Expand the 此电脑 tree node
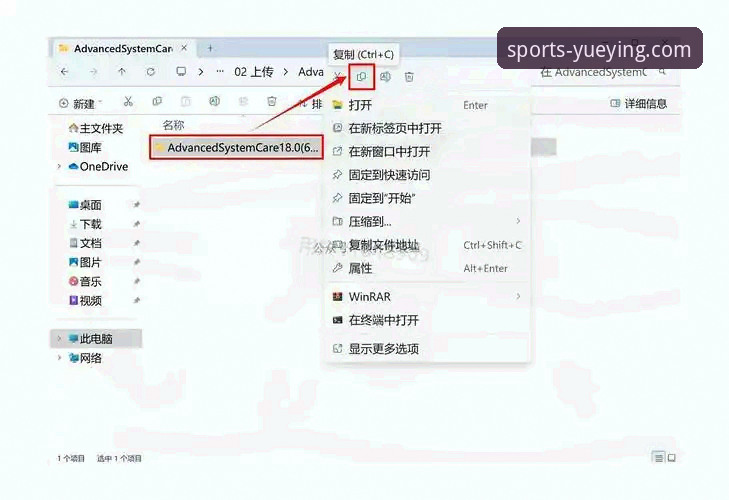The height and width of the screenshot is (500, 729). point(59,339)
